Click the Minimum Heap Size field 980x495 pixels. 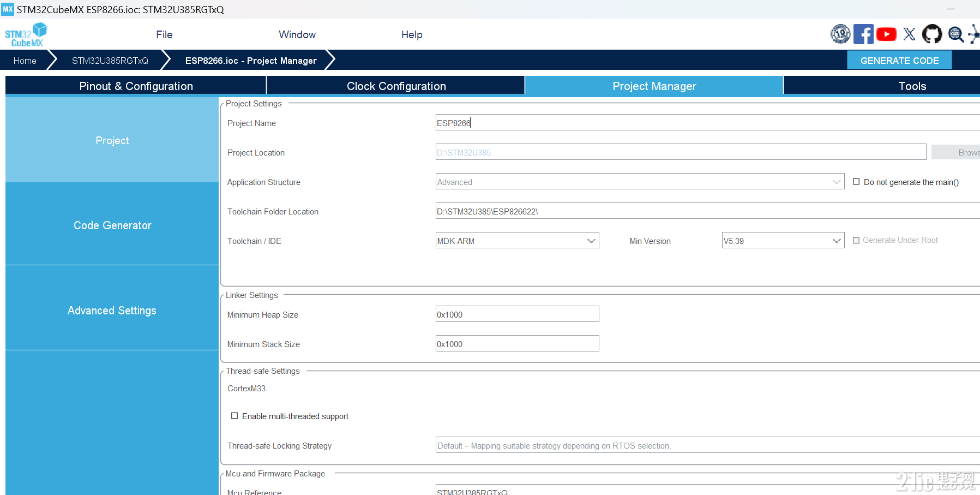[517, 314]
